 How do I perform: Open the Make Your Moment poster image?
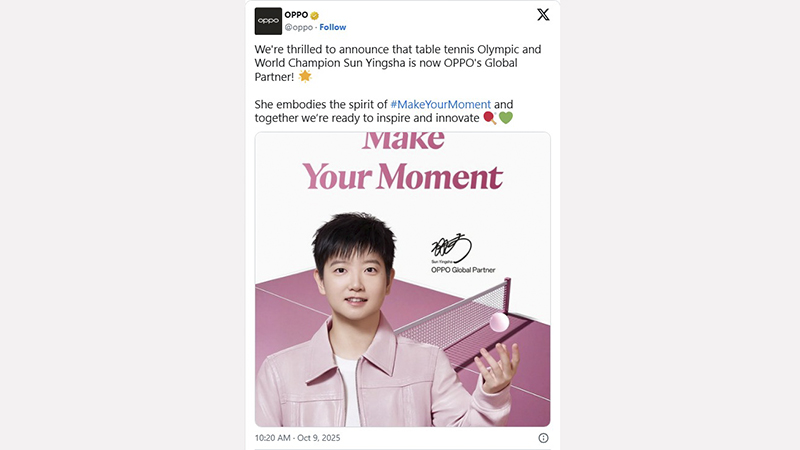point(403,279)
